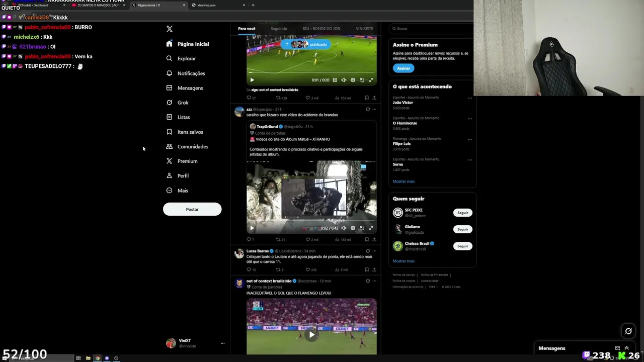
Task: Open new browser tab plus button
Action: 253,5
